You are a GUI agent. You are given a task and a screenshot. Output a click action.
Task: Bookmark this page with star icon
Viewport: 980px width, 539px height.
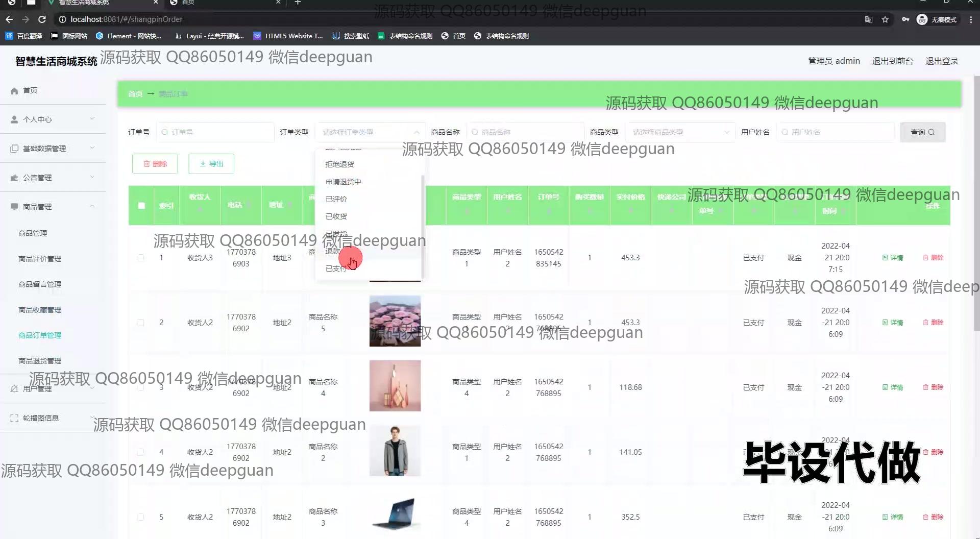(885, 19)
